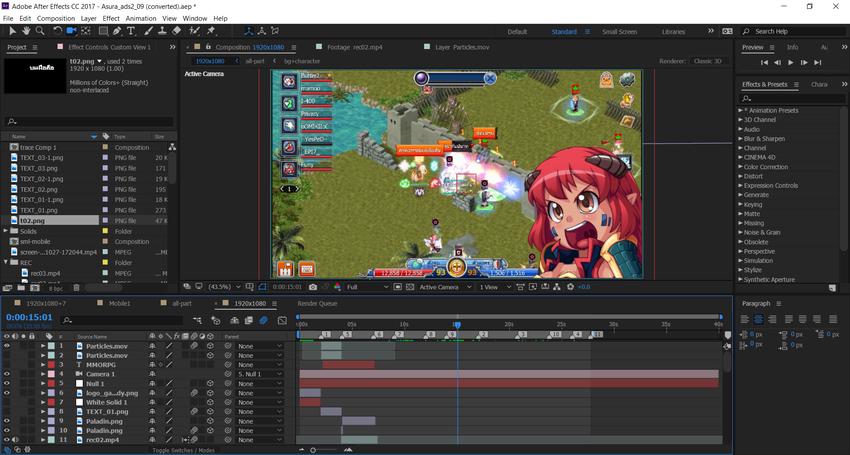Select the Clone Stamp tool
This screenshot has height=455, width=850.
click(163, 31)
